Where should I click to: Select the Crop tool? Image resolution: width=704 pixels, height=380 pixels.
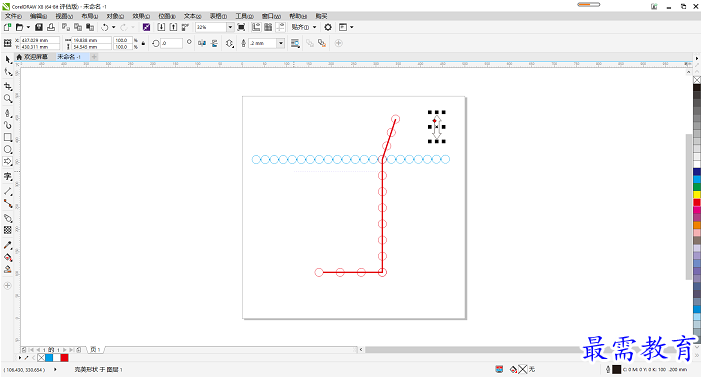[8, 86]
